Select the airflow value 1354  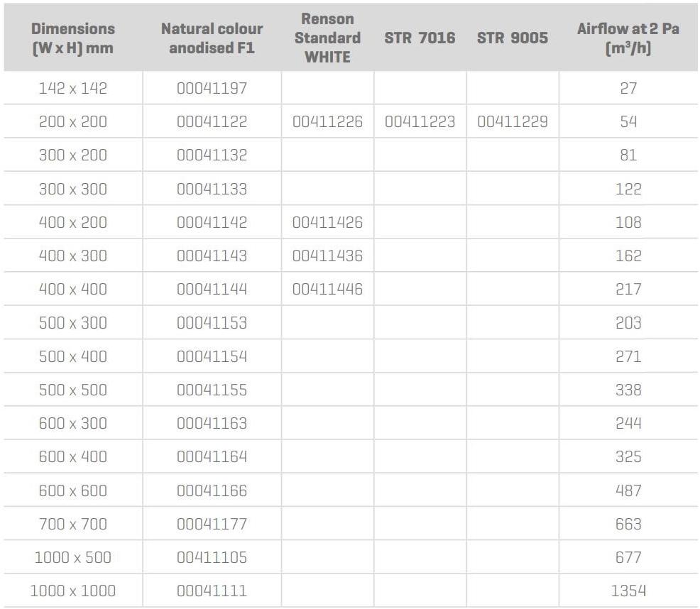[628, 591]
